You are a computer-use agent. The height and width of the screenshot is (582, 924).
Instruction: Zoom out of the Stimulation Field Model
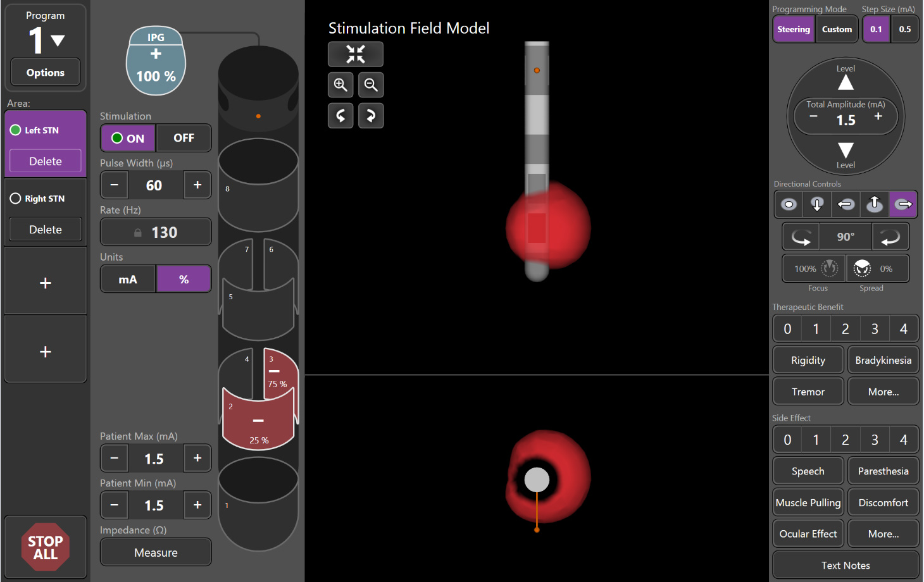click(371, 85)
